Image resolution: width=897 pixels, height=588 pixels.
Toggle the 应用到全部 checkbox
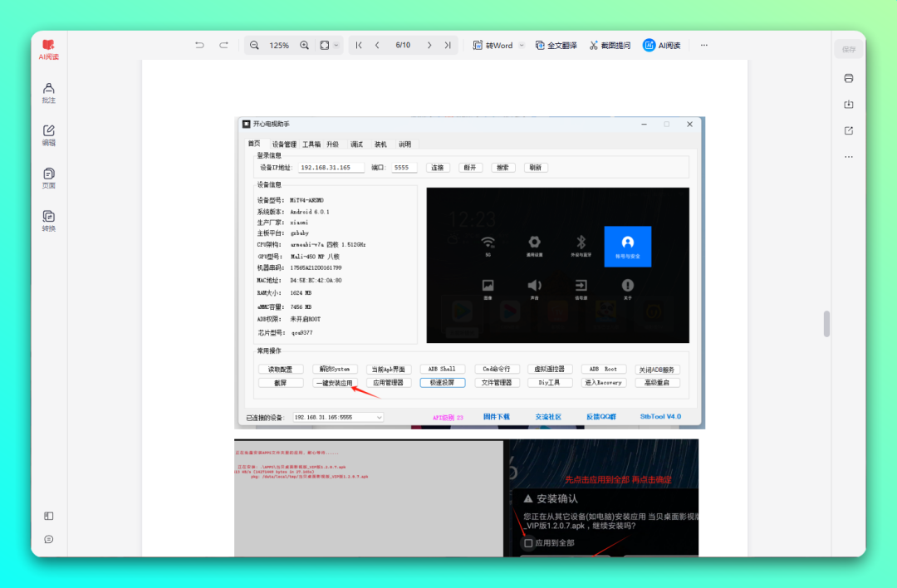[528, 542]
